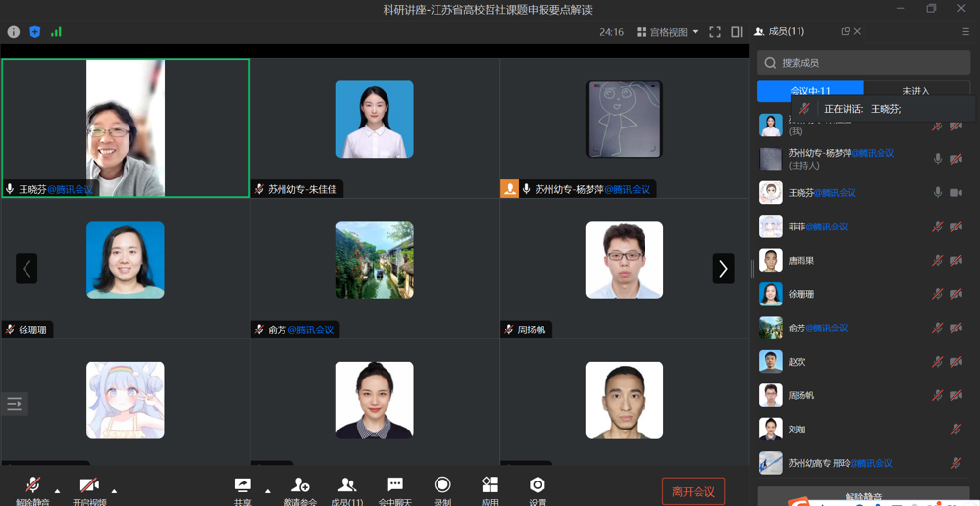Screen dimensions: 980x506
Task: Click the red 离开会议 button
Action: [693, 491]
